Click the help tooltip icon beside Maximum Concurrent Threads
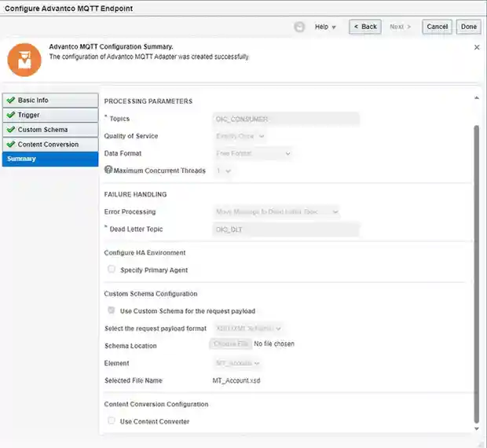Image resolution: width=487 pixels, height=448 pixels. 108,171
